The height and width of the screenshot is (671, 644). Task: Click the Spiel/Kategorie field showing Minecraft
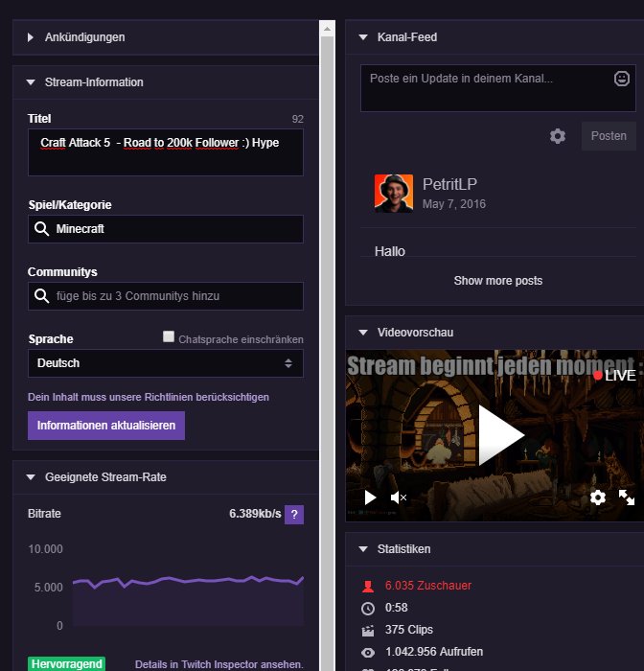click(x=166, y=229)
